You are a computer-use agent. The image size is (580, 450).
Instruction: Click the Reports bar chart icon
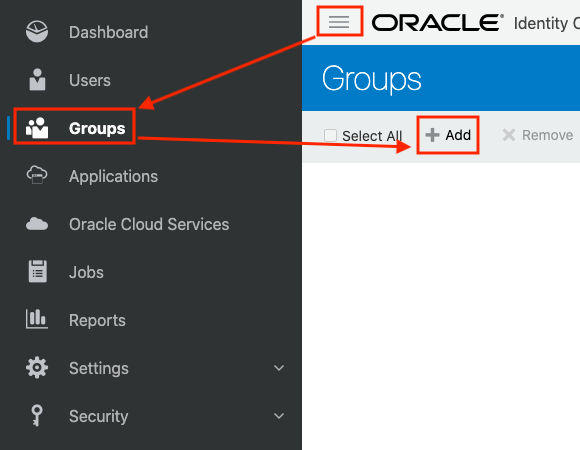click(x=37, y=319)
